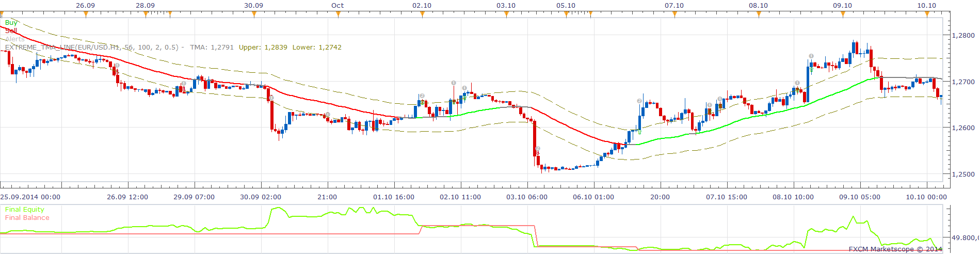Image resolution: width=980 pixels, height=254 pixels.
Task: Select the Final Equity legend label
Action: pos(25,210)
